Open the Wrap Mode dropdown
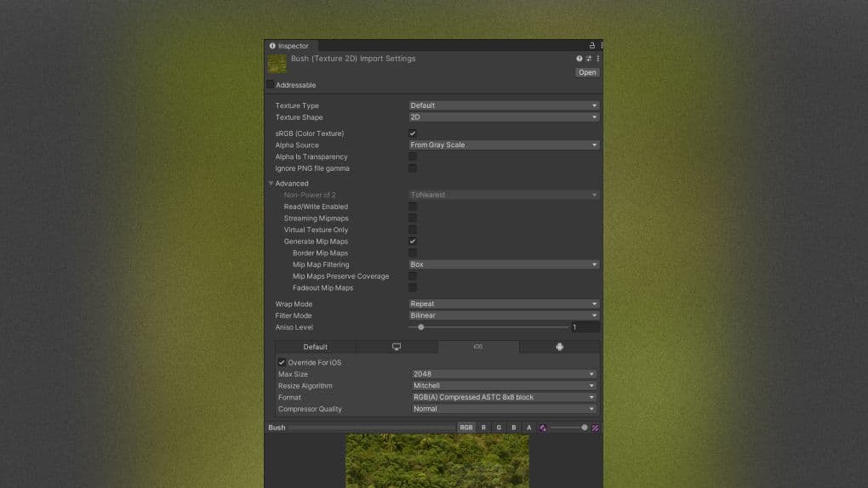 coord(504,304)
